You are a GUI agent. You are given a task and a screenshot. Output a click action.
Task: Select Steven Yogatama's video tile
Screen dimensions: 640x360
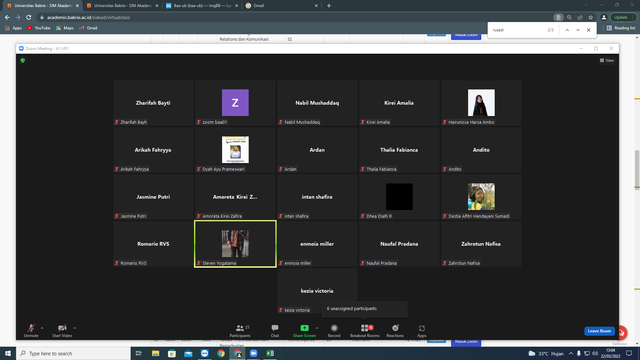[x=235, y=244]
